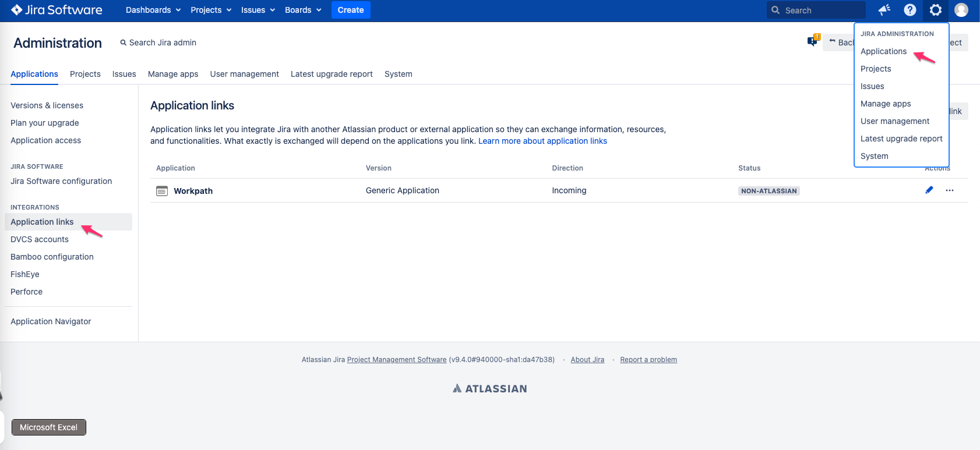
Task: Click the Direction column header
Action: [x=567, y=168]
